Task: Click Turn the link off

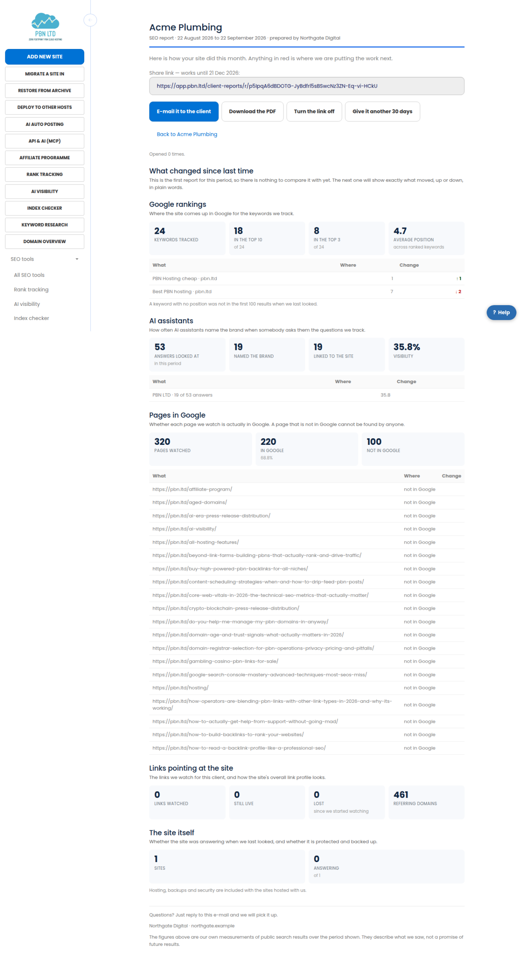Action: tap(313, 111)
